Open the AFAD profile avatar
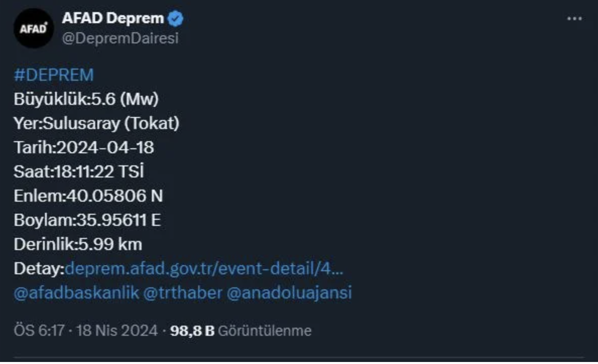 click(33, 28)
